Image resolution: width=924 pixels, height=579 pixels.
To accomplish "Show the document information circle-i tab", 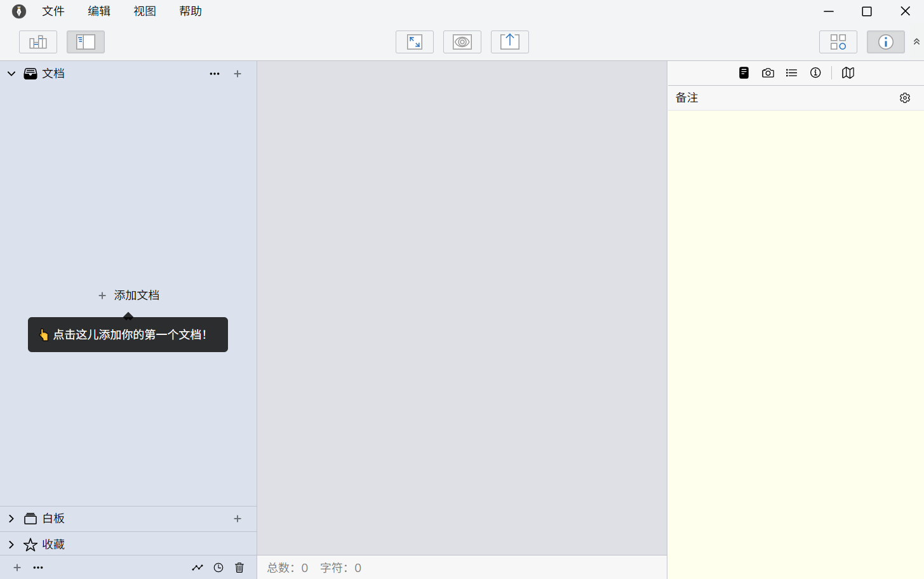I will 815,73.
